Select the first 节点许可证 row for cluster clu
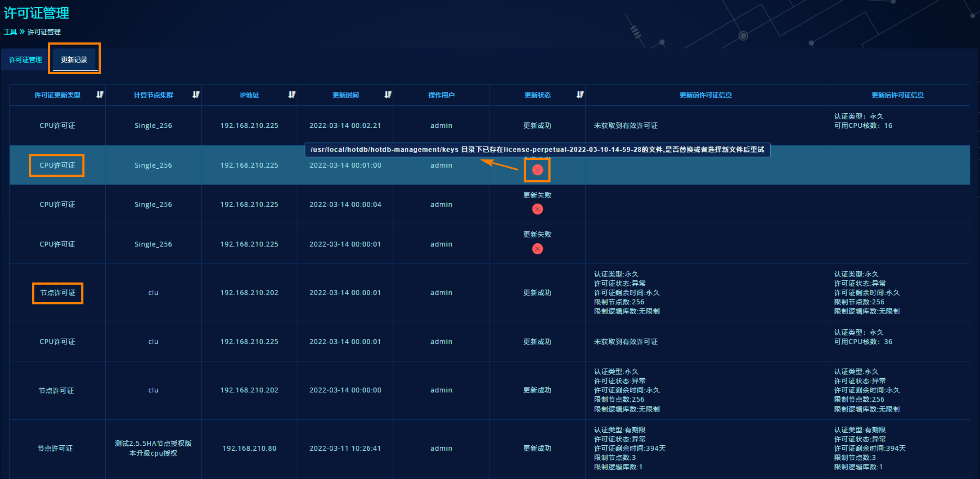Image resolution: width=980 pixels, height=479 pixels. tap(58, 293)
